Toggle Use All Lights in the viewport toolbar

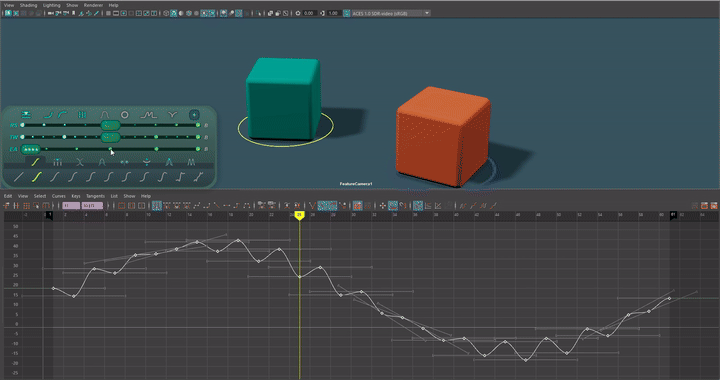(204, 13)
